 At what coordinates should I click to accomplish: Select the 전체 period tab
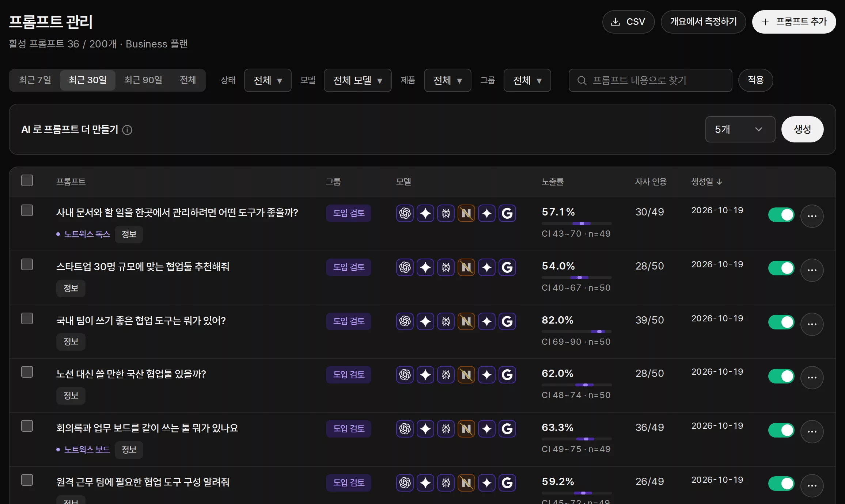[188, 80]
